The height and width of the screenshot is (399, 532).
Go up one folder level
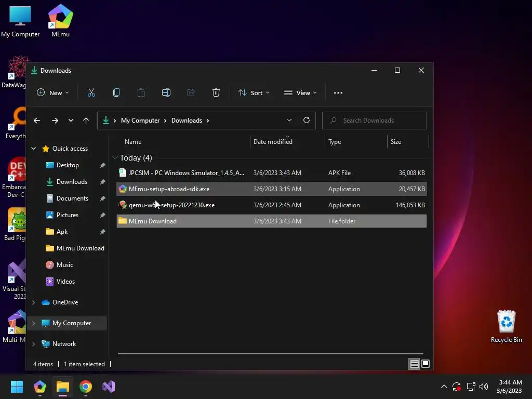tap(86, 121)
